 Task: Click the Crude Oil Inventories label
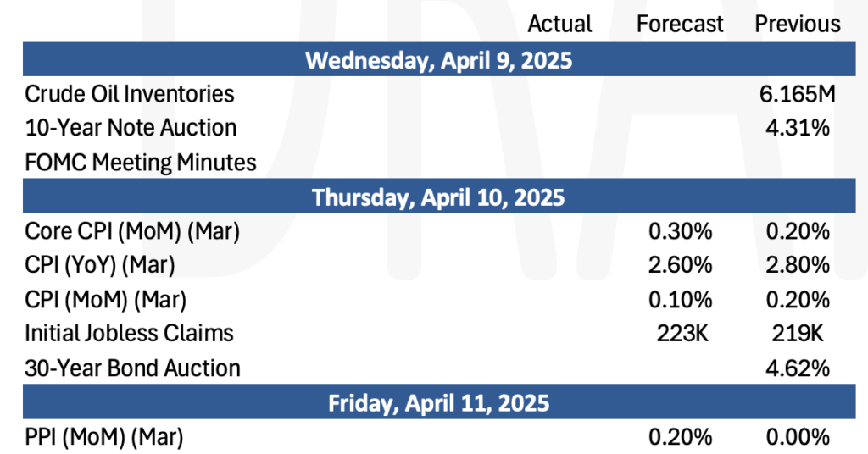[130, 94]
